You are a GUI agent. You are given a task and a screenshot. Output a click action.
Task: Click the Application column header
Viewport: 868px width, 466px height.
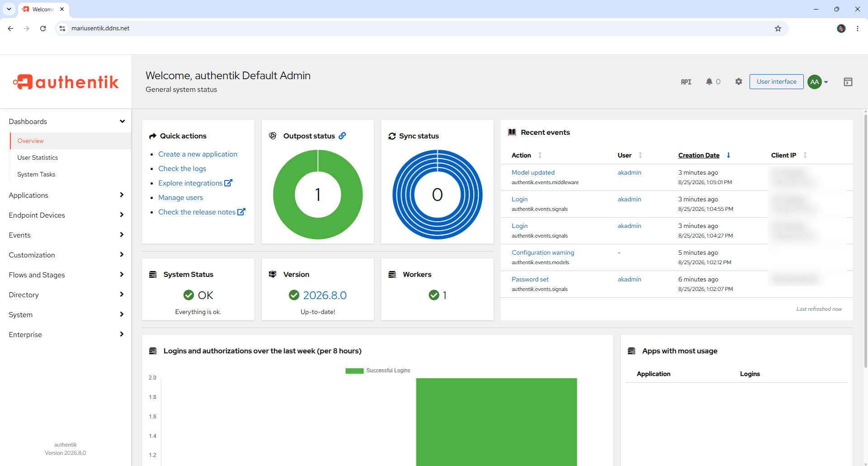click(x=653, y=374)
